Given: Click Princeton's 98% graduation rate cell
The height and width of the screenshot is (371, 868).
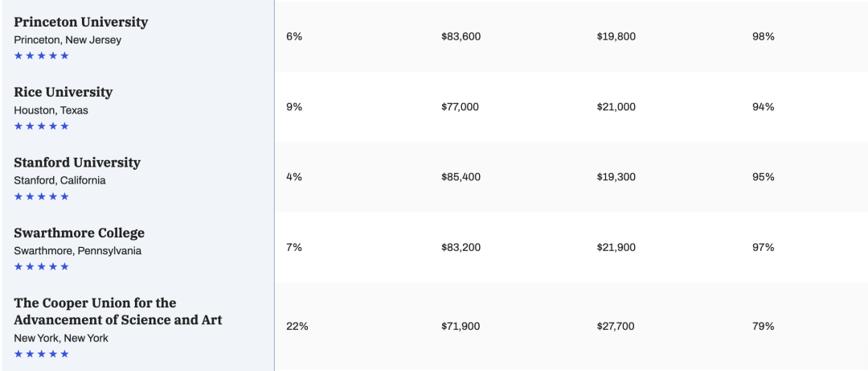Looking at the screenshot, I should coord(763,36).
